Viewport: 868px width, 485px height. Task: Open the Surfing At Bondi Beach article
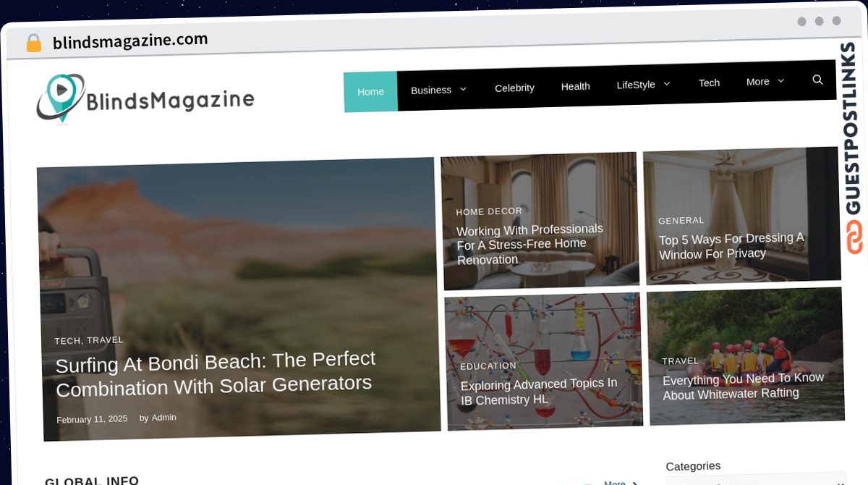(x=216, y=373)
